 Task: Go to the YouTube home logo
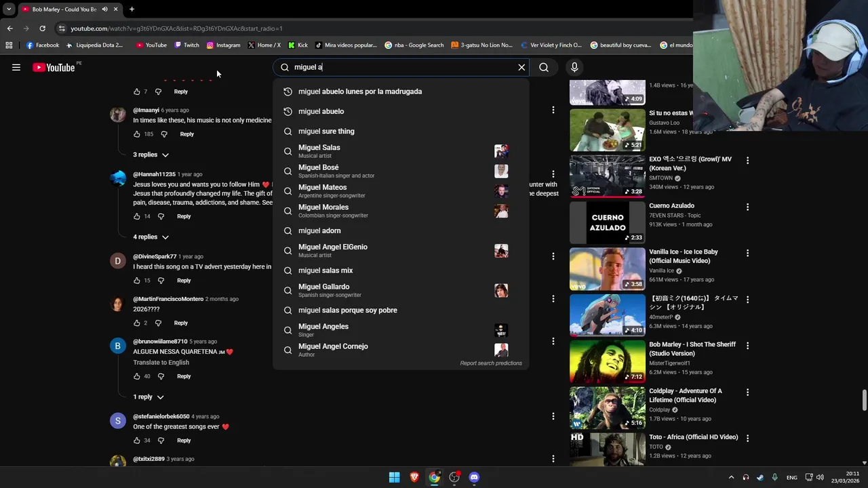[54, 67]
